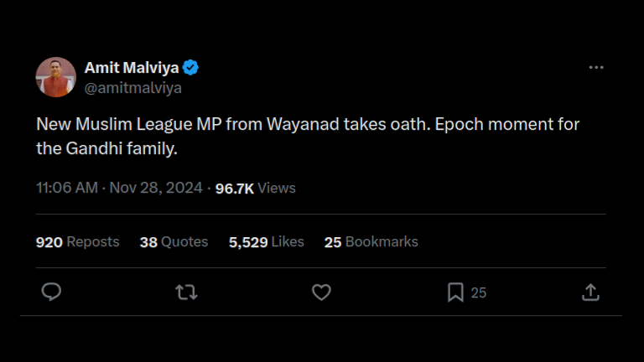This screenshot has width=644, height=362.
Task: Click the 25 Bookmarks stat
Action: click(x=371, y=241)
